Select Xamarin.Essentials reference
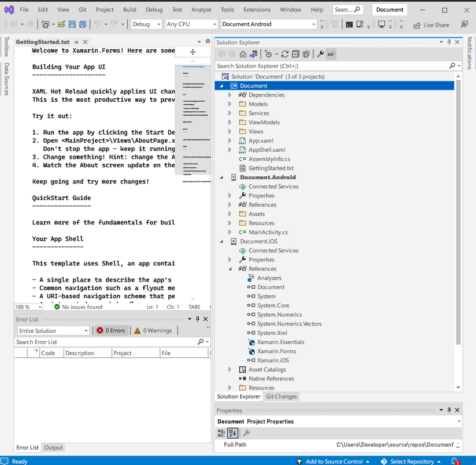The width and height of the screenshot is (476, 465). [x=280, y=342]
